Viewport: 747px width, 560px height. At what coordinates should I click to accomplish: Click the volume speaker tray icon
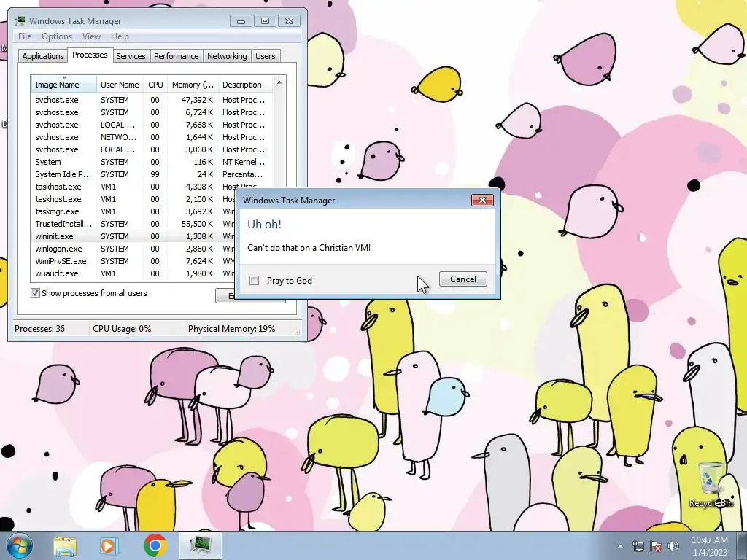pyautogui.click(x=673, y=546)
